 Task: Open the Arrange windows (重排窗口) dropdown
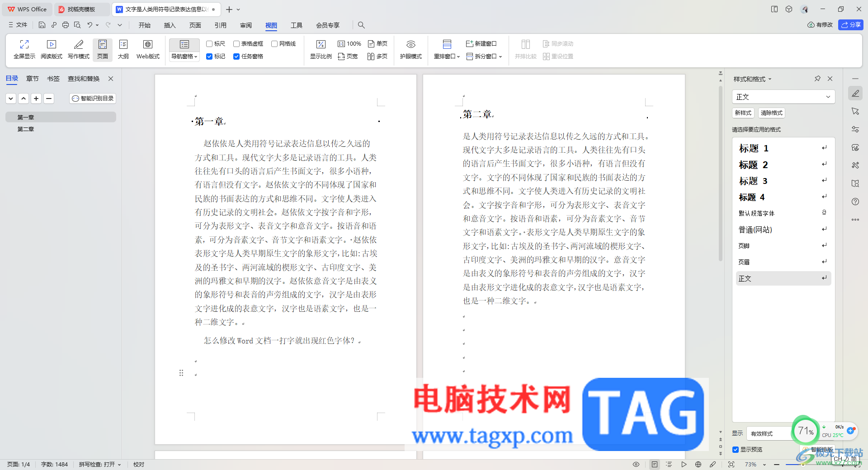[447, 56]
